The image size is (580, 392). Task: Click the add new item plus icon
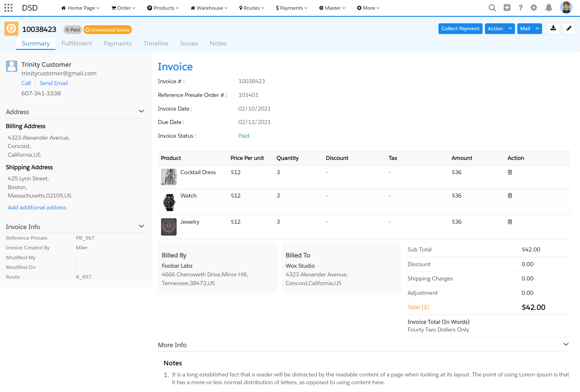click(507, 7)
